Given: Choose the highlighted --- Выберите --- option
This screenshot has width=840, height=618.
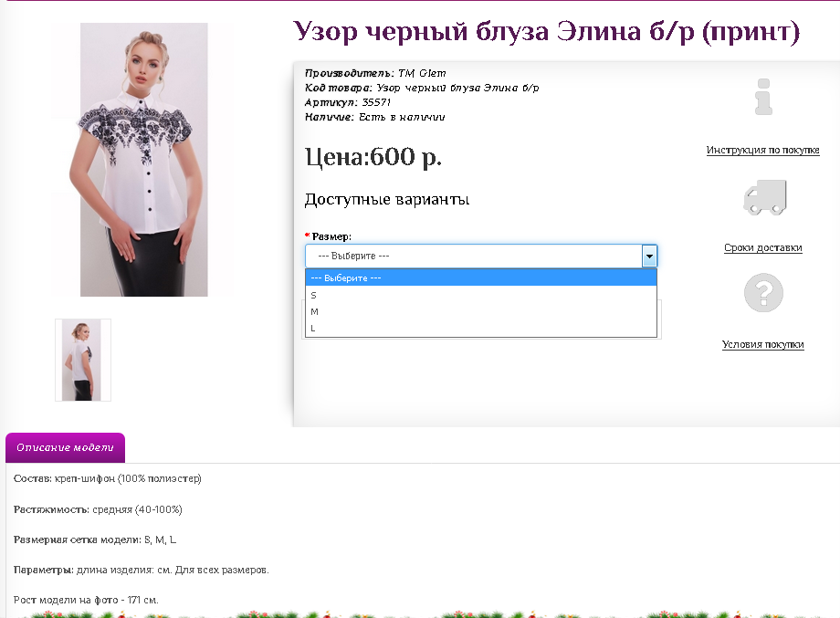Looking at the screenshot, I should (481, 278).
